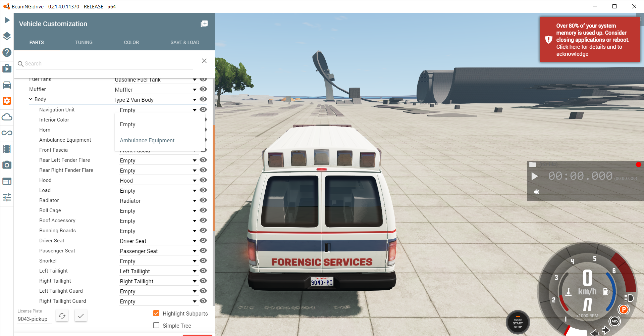Open the environment cloud icon
This screenshot has height=336, width=644.
coord(7,117)
